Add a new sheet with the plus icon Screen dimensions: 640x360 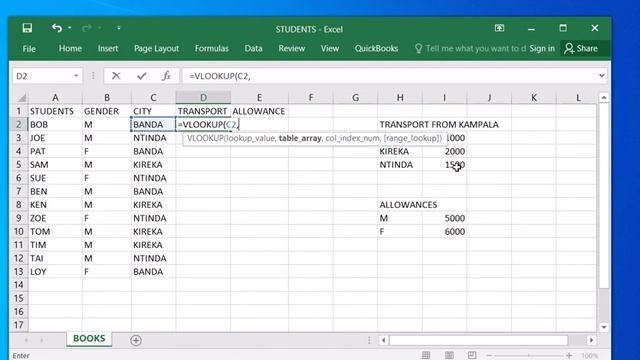(x=136, y=340)
